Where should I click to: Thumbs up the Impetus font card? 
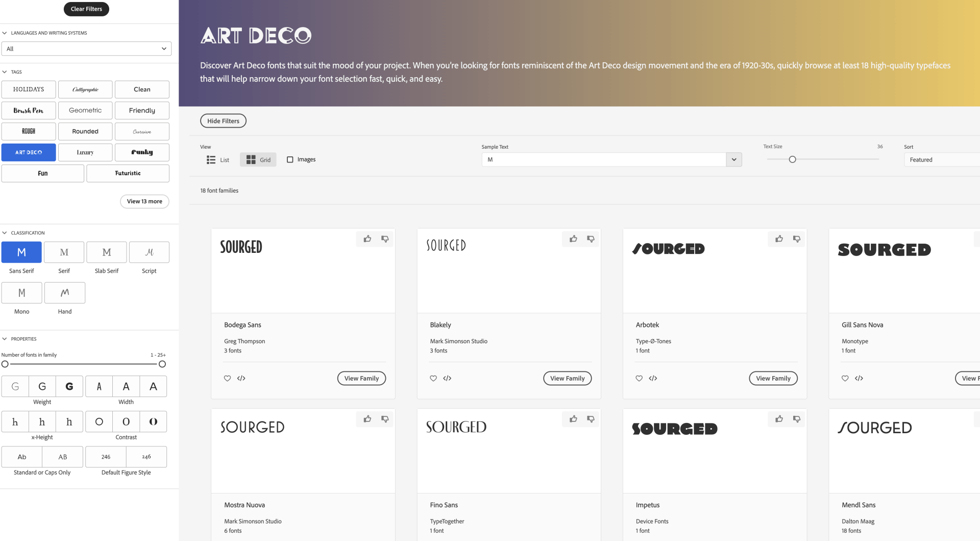point(779,419)
